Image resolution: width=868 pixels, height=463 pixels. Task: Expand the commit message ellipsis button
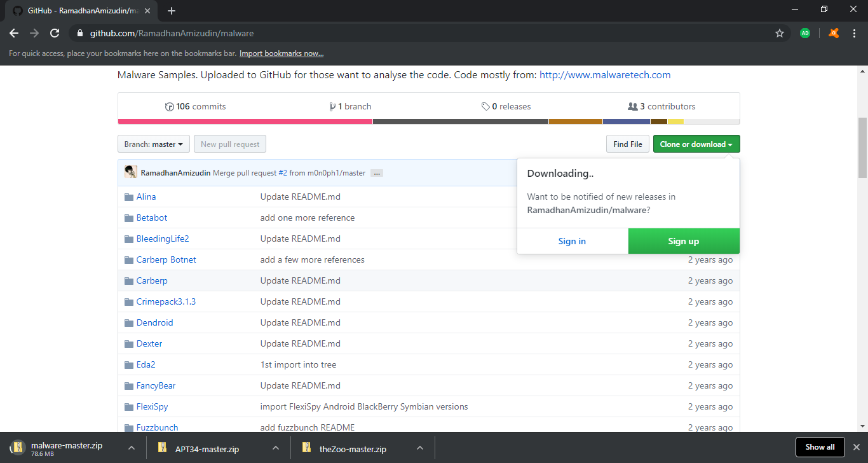point(376,173)
